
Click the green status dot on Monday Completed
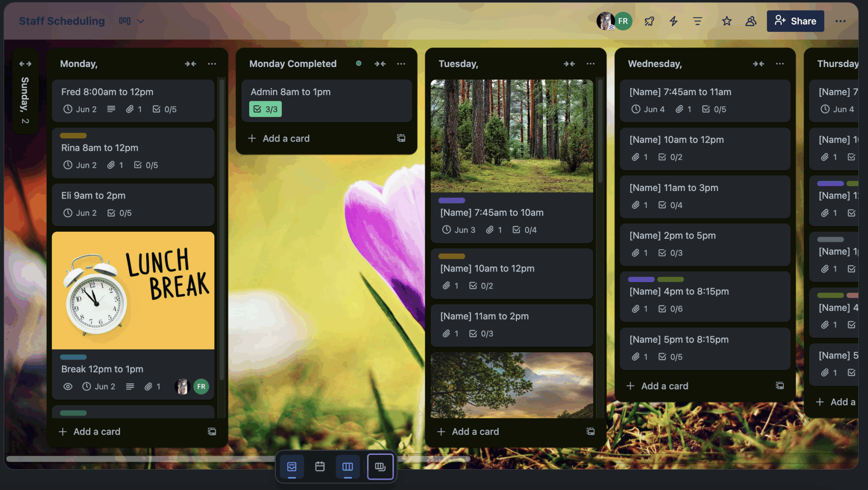coord(358,63)
